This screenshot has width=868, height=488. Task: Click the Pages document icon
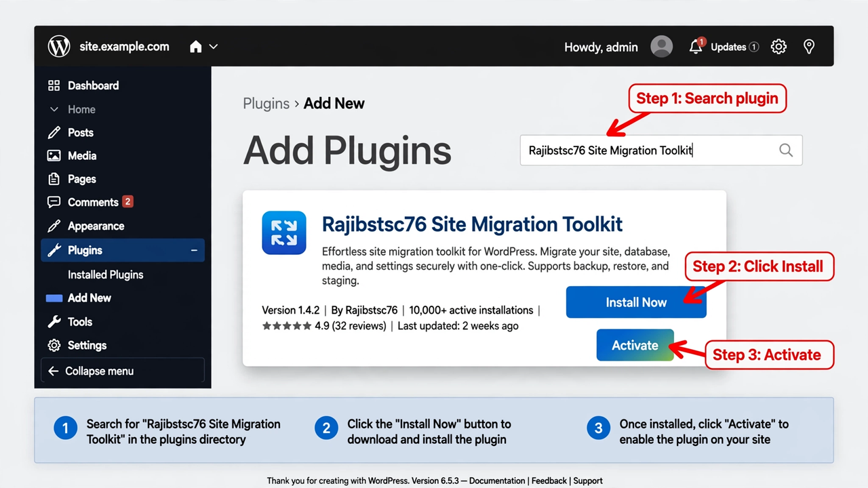[54, 179]
